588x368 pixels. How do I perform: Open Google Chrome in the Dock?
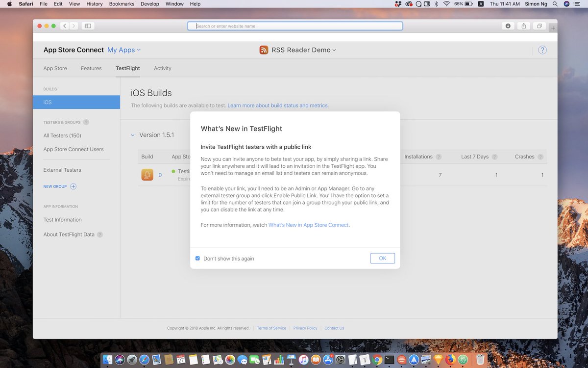377,360
